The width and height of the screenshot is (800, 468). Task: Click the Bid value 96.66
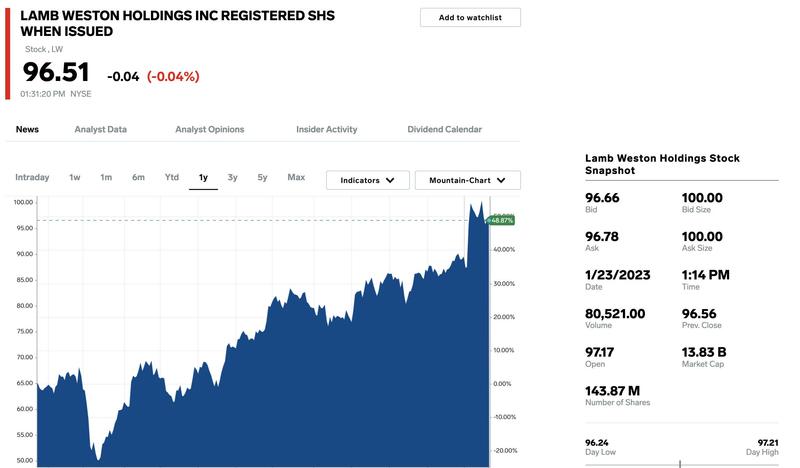click(x=602, y=198)
